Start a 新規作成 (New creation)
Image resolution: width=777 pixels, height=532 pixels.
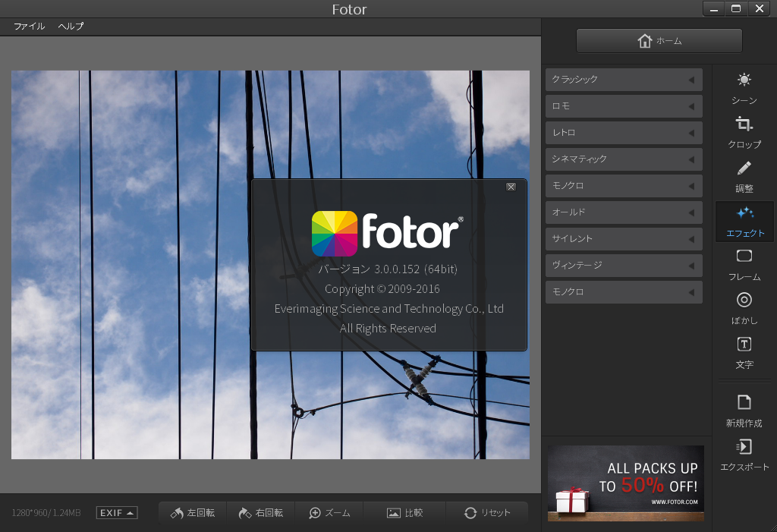pos(744,410)
